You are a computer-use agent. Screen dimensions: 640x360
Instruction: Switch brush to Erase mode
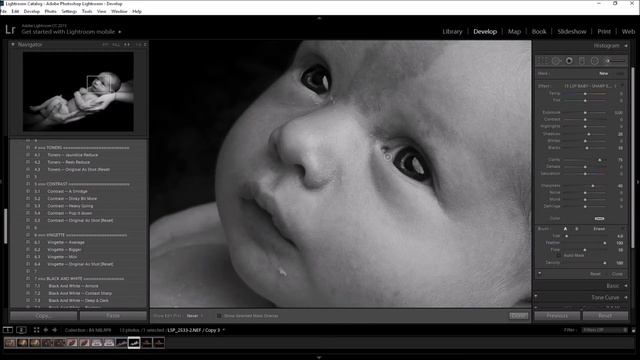[599, 229]
